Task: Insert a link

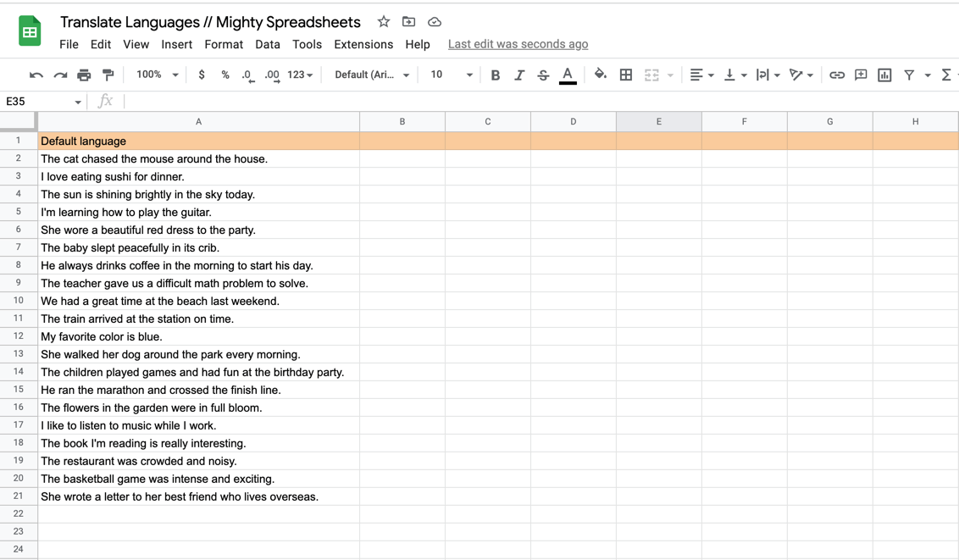Action: [837, 75]
